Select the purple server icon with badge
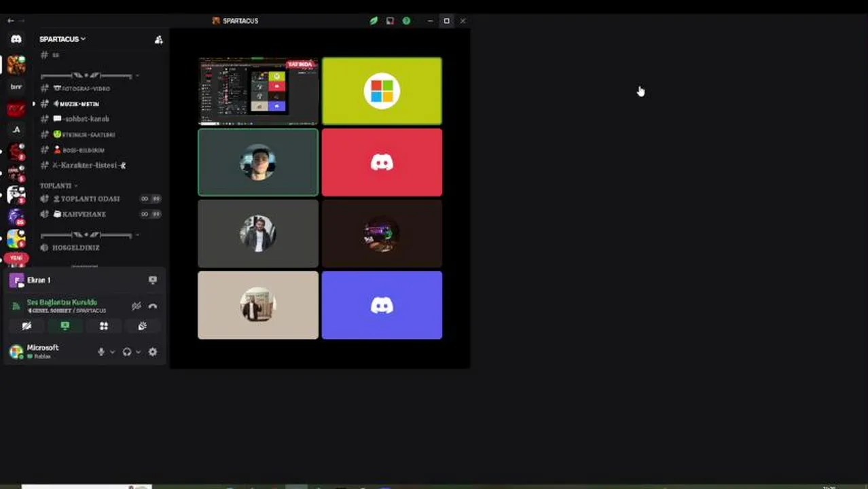The width and height of the screenshot is (868, 489). pos(16,217)
